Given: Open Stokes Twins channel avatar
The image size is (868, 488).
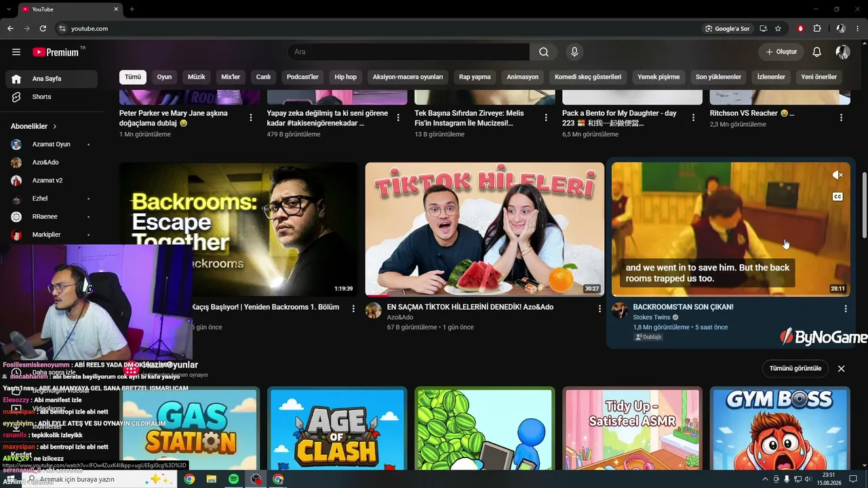Looking at the screenshot, I should tap(620, 310).
